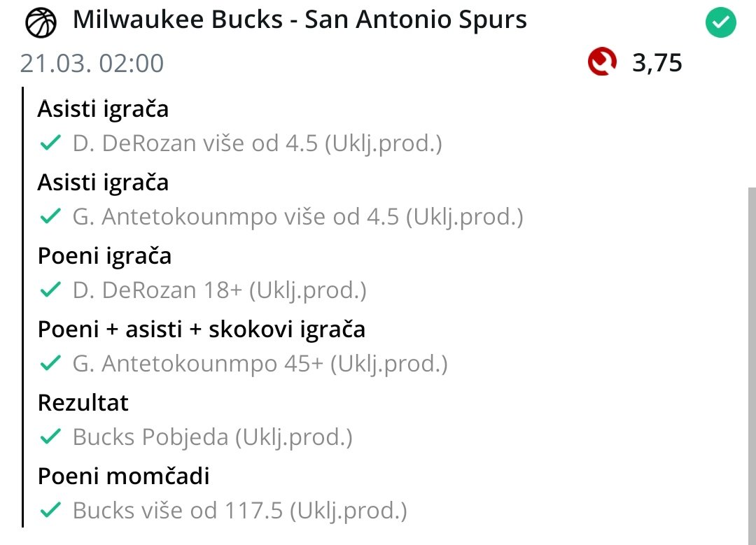Click the Poeni igrača market heading
Image resolution: width=756 pixels, height=545 pixels.
104,256
